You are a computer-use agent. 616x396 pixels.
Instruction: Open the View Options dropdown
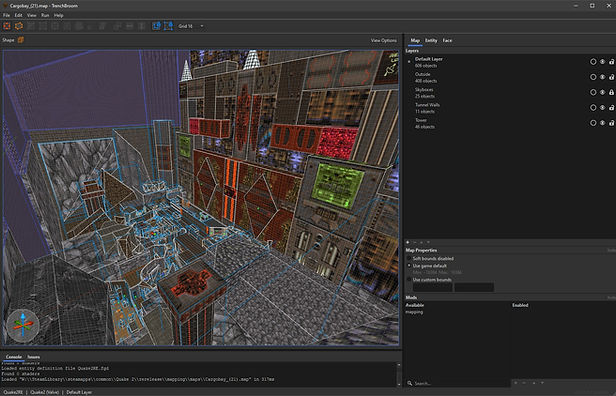383,40
